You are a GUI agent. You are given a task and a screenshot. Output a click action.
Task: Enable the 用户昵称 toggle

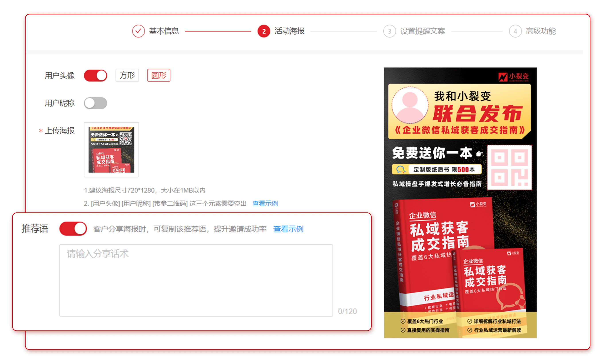[95, 103]
